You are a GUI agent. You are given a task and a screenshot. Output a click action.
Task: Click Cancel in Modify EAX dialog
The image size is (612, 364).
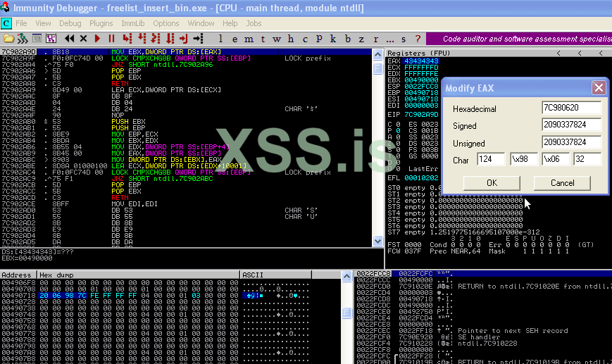[562, 183]
